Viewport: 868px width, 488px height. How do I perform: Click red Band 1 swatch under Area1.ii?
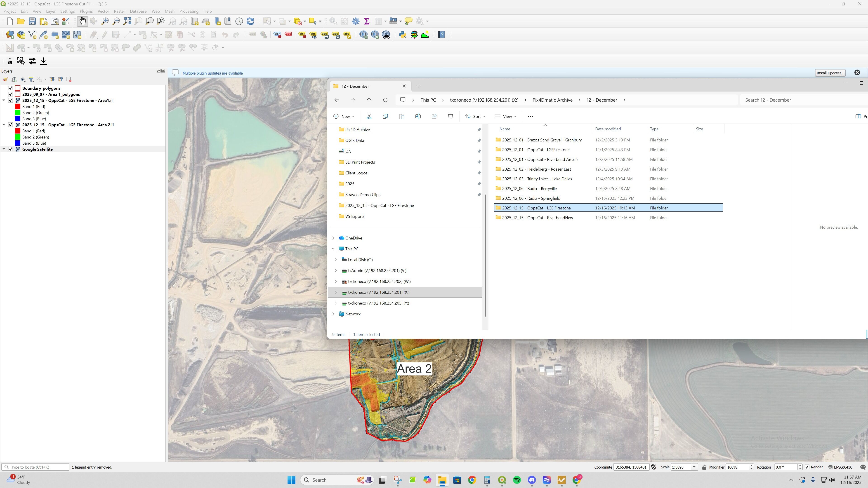coord(18,107)
